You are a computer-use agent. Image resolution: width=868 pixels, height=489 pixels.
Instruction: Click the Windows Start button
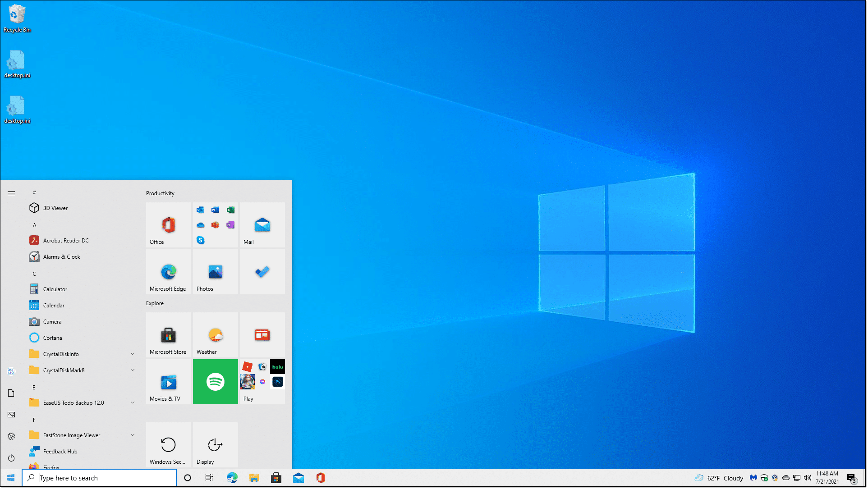coord(11,478)
